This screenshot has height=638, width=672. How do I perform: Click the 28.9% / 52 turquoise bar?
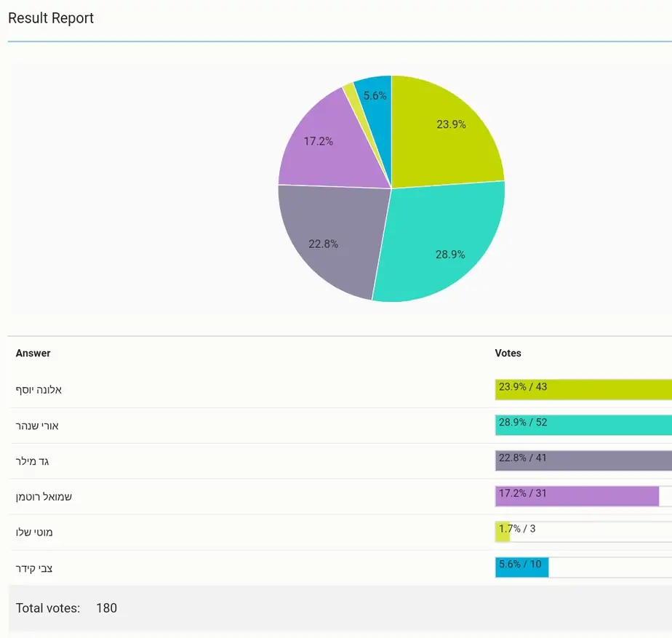tap(583, 425)
